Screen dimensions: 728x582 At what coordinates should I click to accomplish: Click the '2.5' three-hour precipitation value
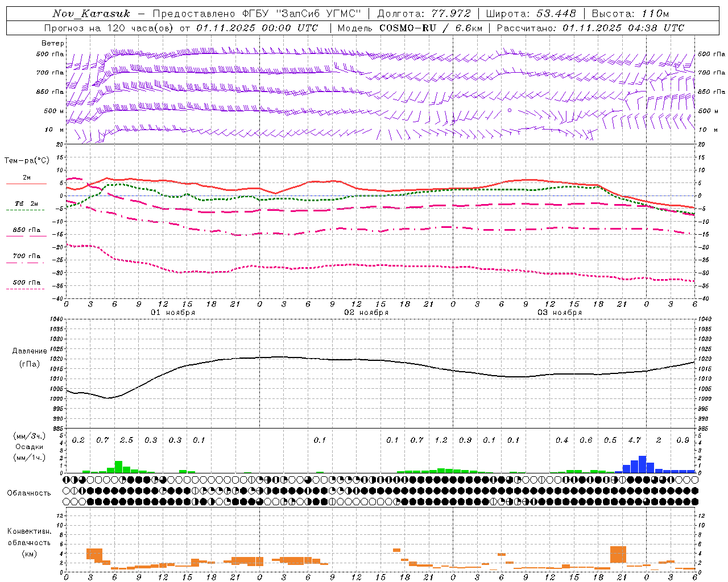(x=127, y=440)
